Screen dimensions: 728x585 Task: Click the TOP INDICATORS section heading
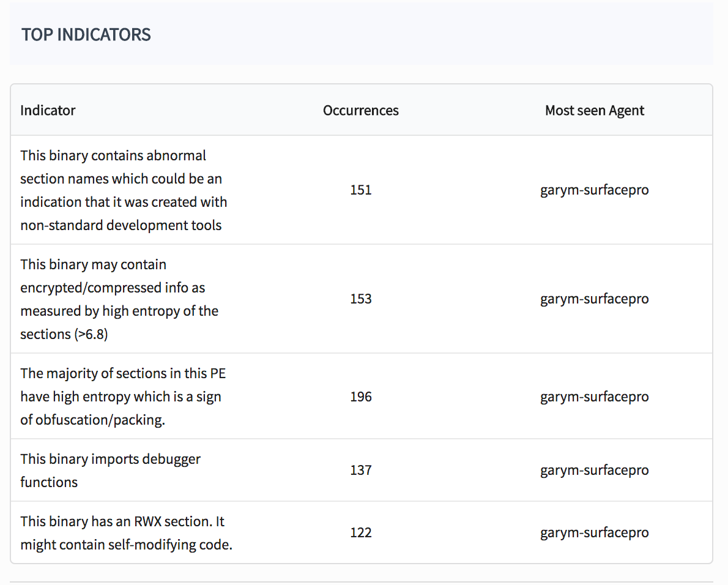coord(86,34)
